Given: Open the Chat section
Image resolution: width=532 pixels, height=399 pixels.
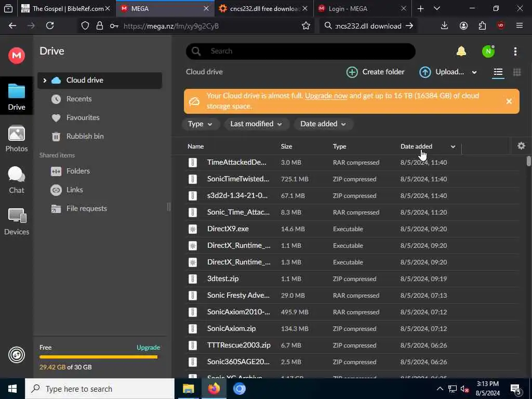Looking at the screenshot, I should click(x=16, y=180).
